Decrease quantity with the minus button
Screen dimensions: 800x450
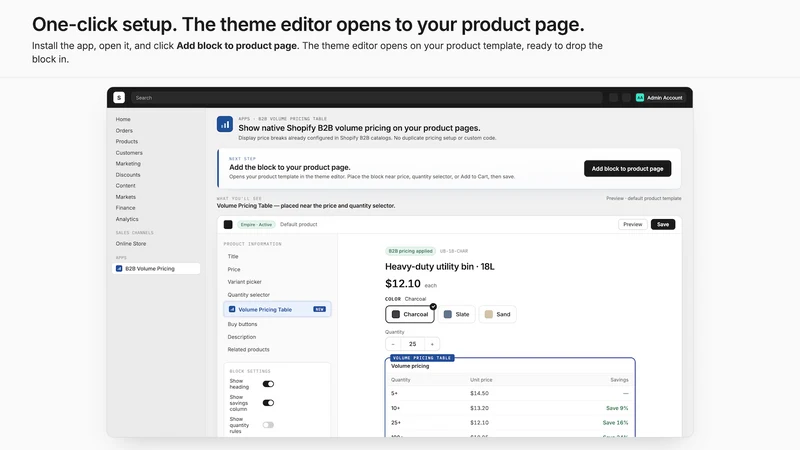pos(393,344)
